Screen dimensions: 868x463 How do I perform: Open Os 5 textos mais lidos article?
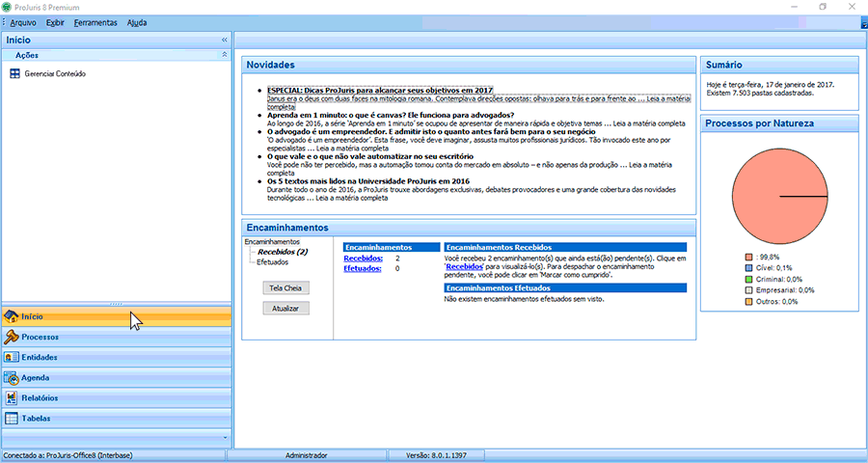point(368,181)
